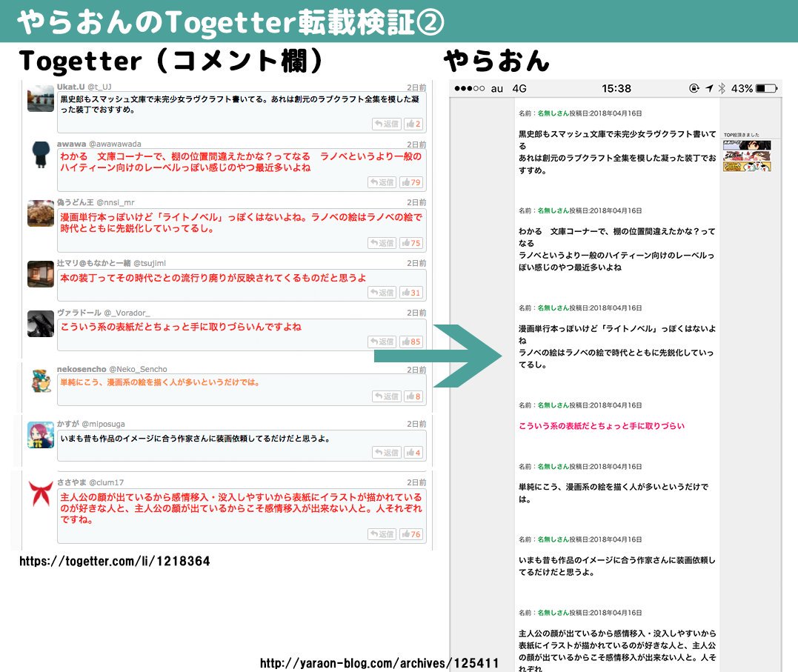Reply to awawa's comment
798x672 pixels.
pos(382,182)
